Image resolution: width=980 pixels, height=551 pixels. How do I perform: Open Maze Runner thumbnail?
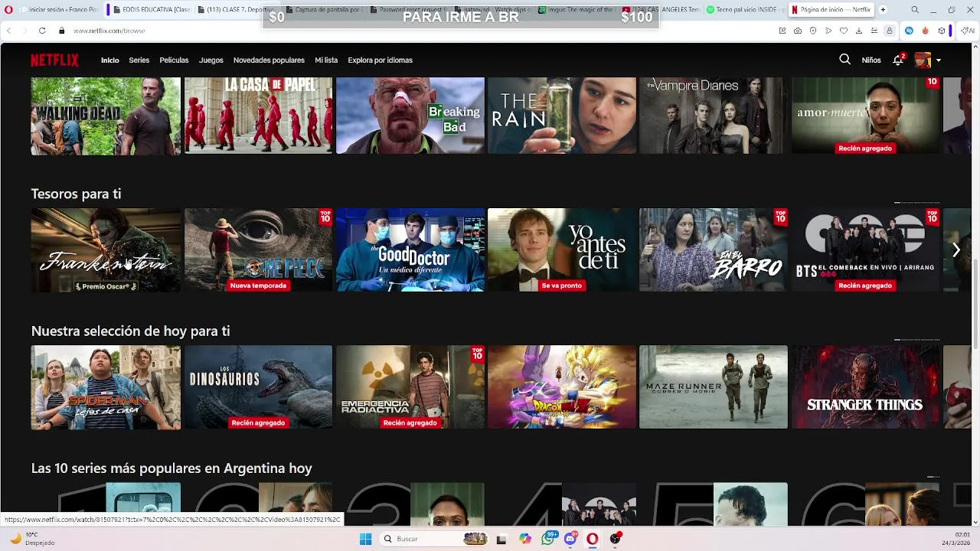[714, 387]
